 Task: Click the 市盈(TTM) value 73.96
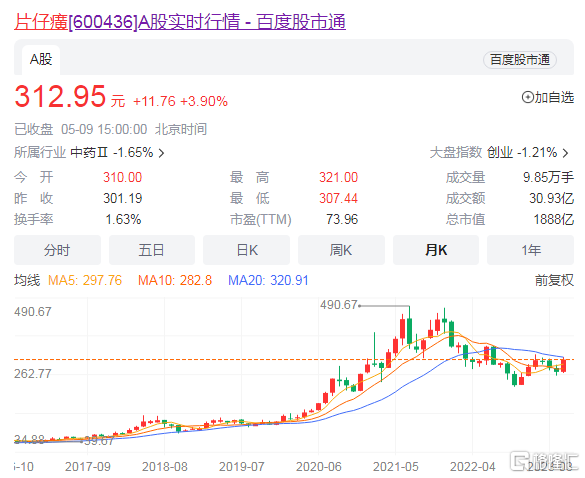pyautogui.click(x=342, y=219)
